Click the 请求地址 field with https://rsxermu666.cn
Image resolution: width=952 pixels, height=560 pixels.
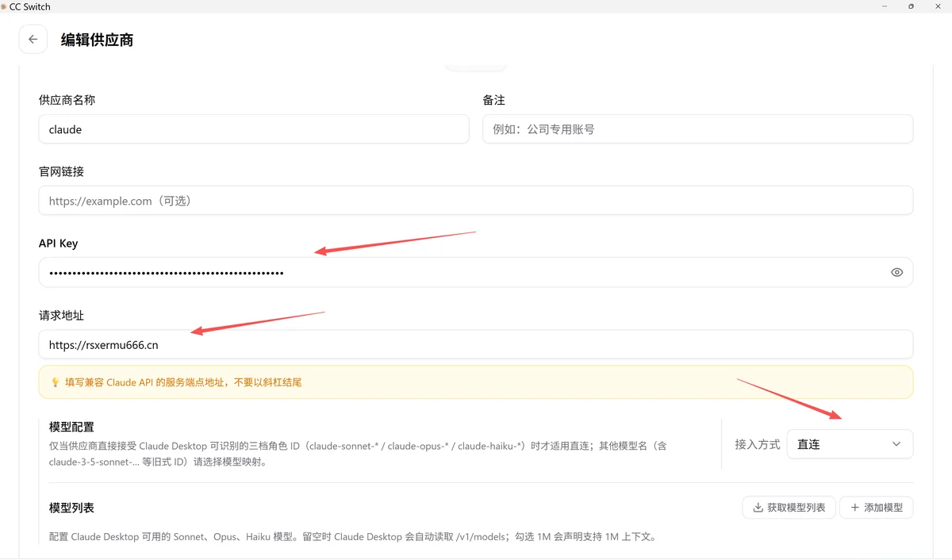coord(476,345)
